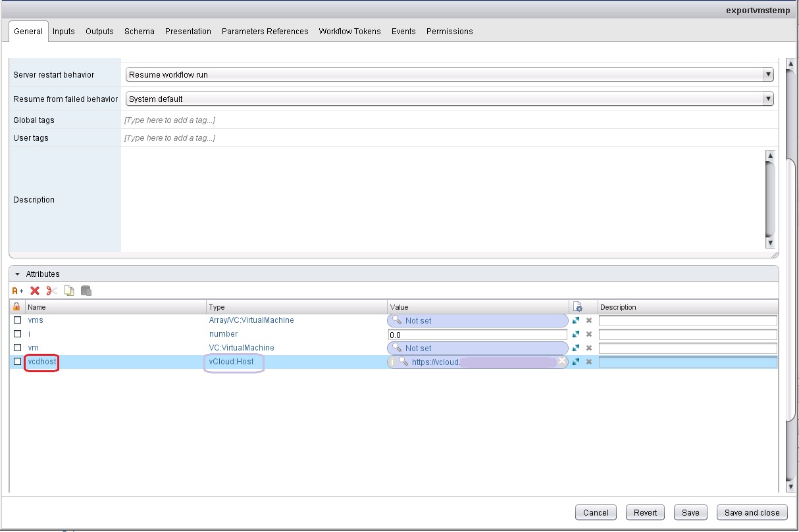Open the Server restart behavior dropdown
799x532 pixels.
(x=767, y=74)
